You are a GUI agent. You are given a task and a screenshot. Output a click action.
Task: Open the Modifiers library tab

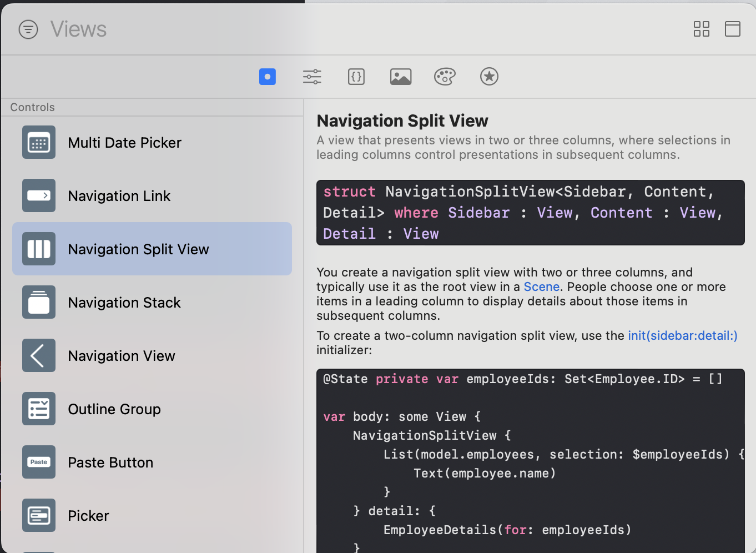pyautogui.click(x=312, y=77)
